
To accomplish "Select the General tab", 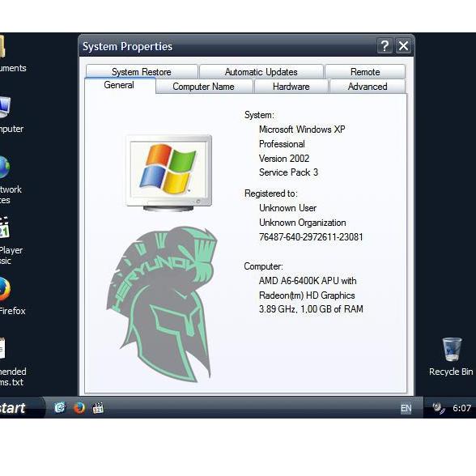I will click(120, 85).
